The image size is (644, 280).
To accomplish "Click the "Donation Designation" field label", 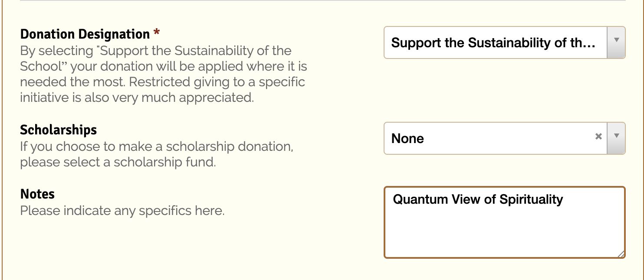I will pos(85,34).
